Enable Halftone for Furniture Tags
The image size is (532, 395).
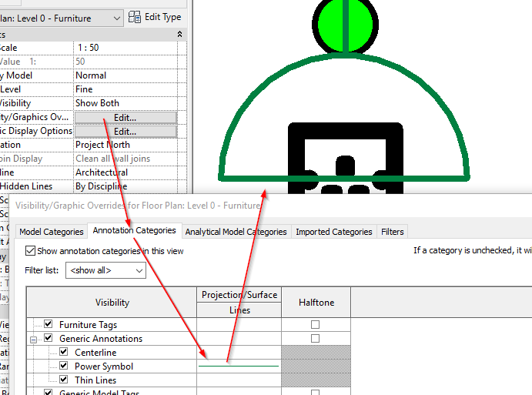click(315, 324)
